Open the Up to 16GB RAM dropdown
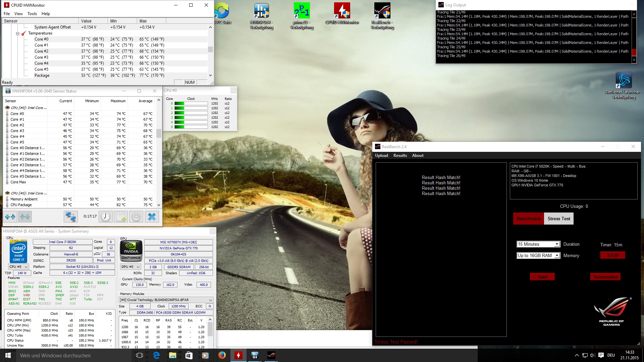The width and height of the screenshot is (644, 362). click(557, 256)
